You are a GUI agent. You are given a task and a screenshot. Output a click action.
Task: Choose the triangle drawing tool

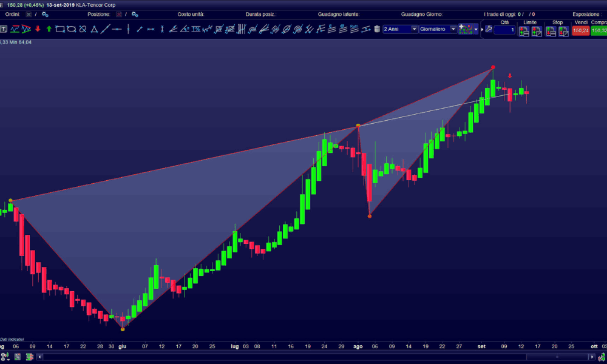(x=94, y=29)
